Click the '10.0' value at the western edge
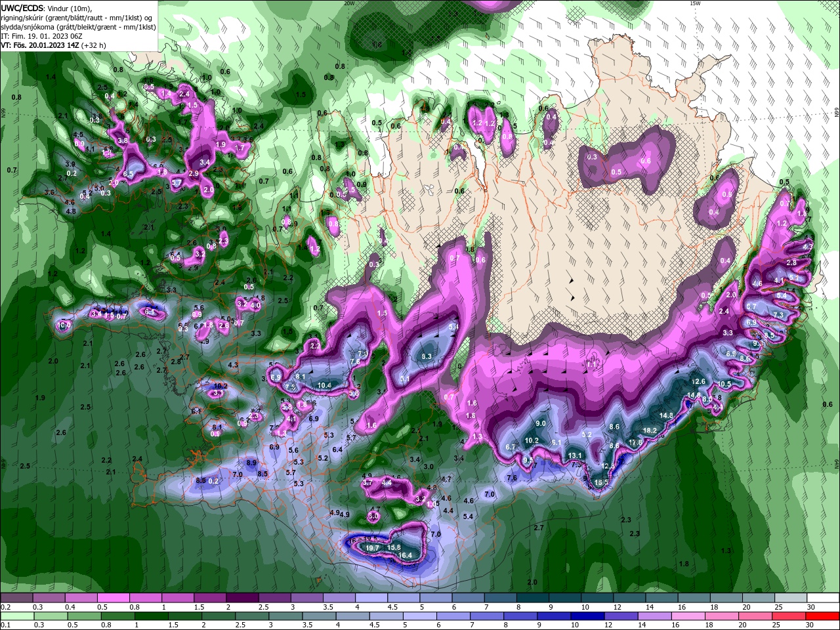This screenshot has width=840, height=630. pos(64,325)
